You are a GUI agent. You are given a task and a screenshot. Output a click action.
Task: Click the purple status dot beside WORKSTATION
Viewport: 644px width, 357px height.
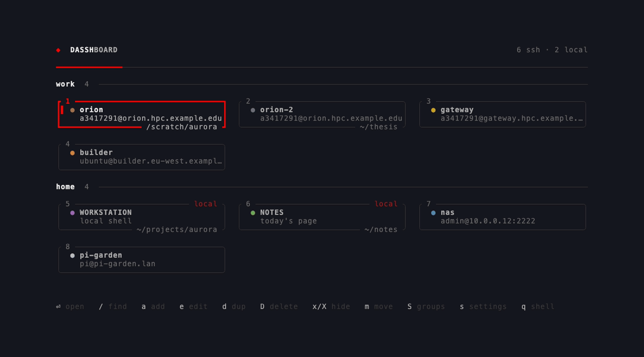(x=72, y=213)
